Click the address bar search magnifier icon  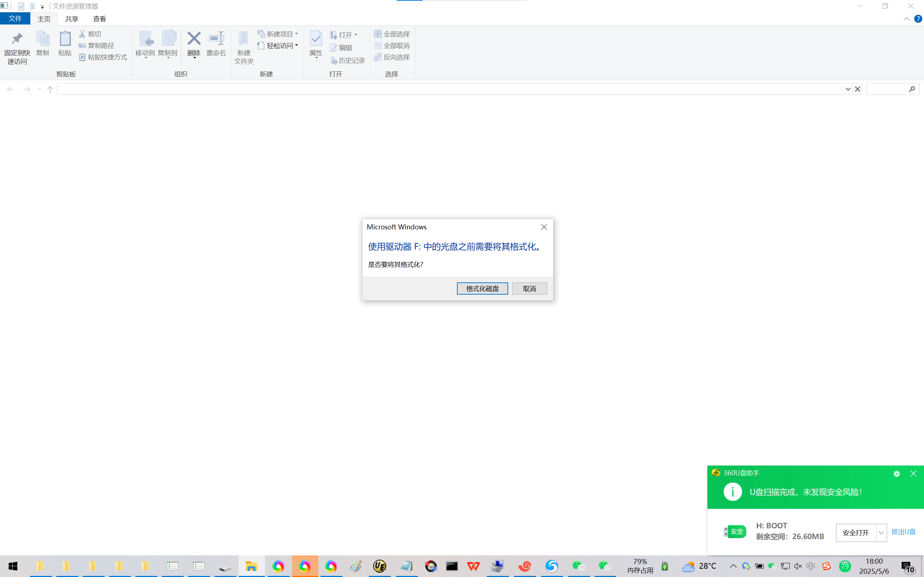[912, 89]
